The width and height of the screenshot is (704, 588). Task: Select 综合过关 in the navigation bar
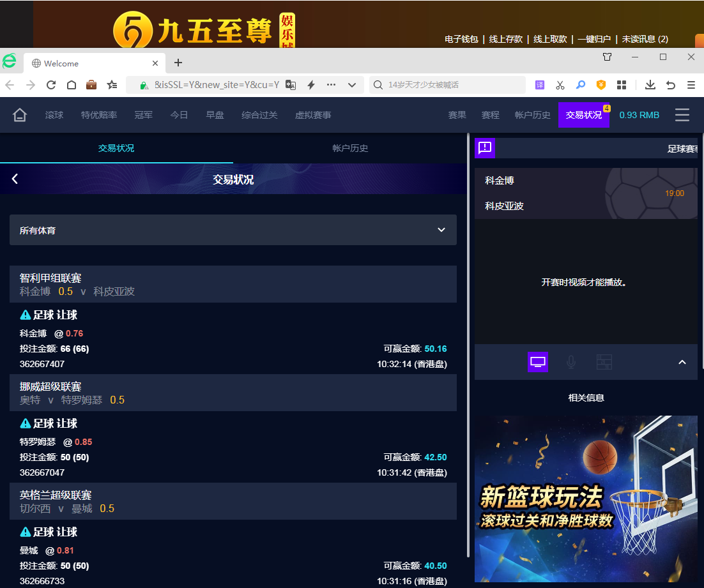pos(259,116)
